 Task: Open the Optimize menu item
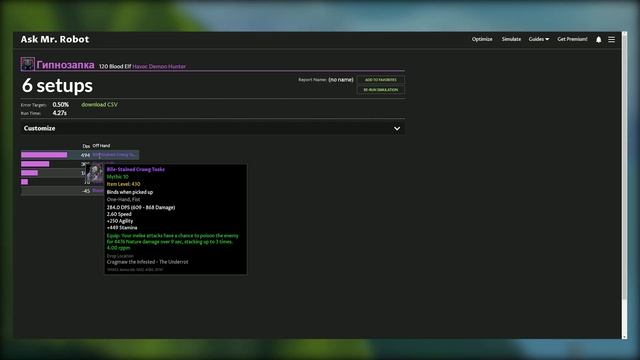[x=482, y=39]
